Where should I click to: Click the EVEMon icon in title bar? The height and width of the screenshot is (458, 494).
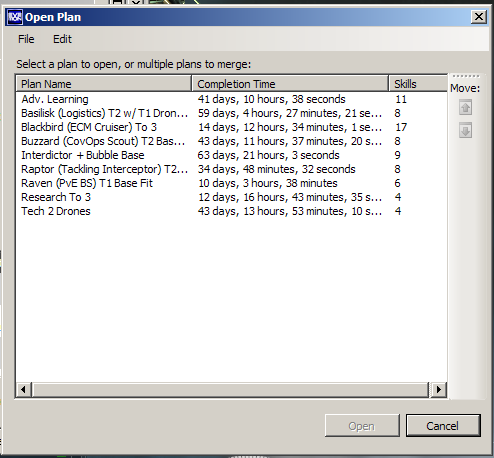point(15,17)
